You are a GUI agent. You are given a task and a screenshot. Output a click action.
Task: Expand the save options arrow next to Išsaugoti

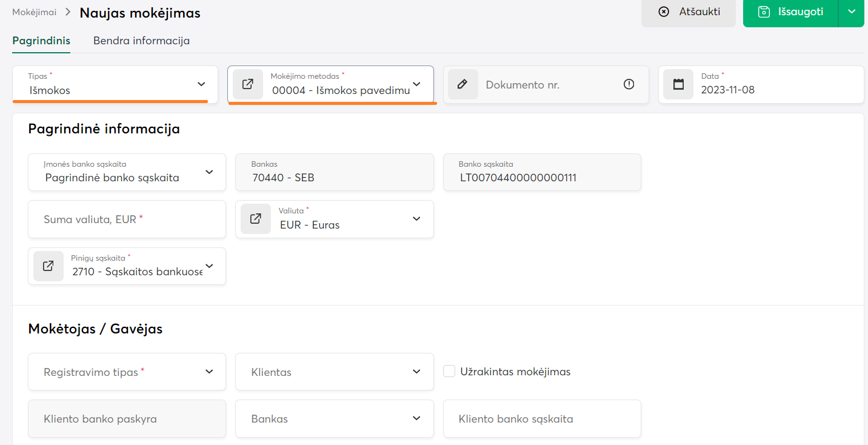[852, 12]
